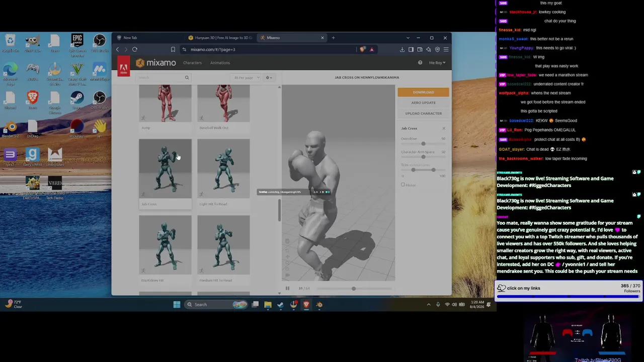Close the Mixamo tab
644x362 pixels.
323,38
